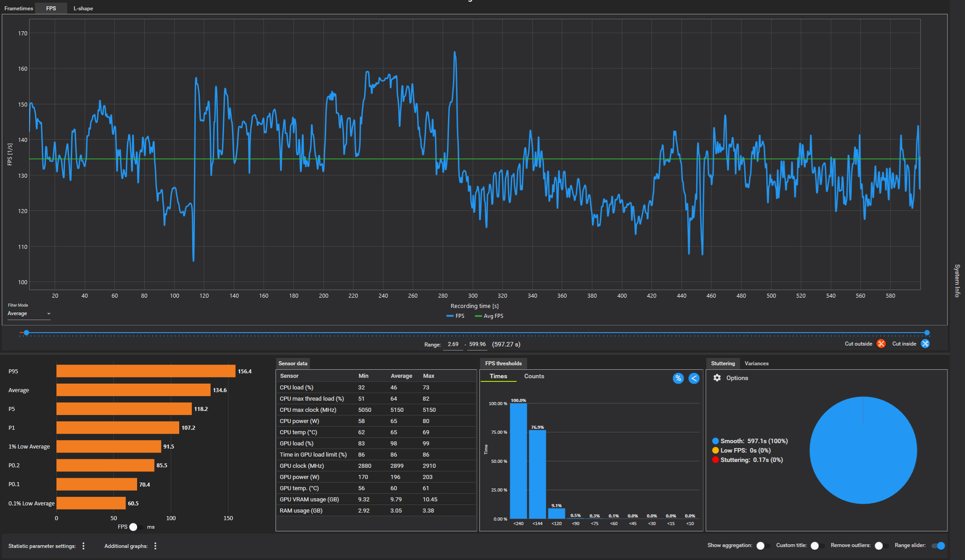Open the Variances tab
The image size is (965, 560).
click(756, 363)
